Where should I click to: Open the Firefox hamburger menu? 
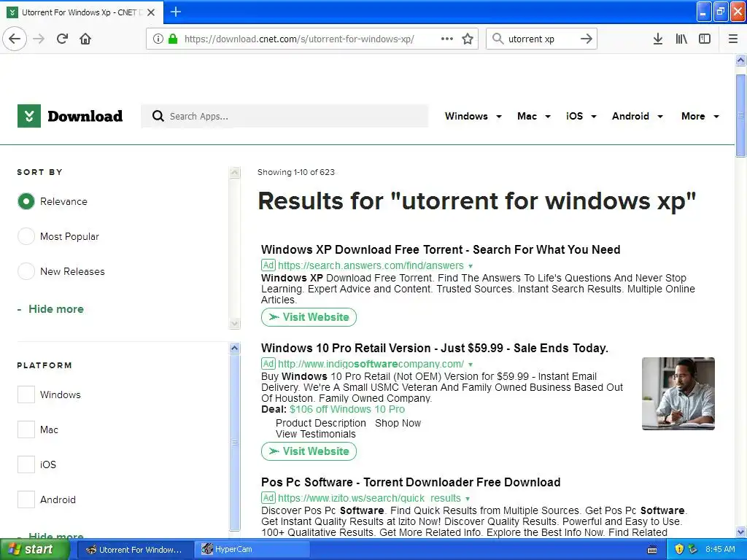point(733,39)
